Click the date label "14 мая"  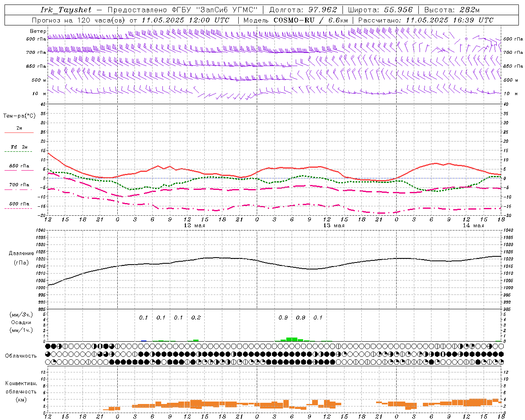click(x=473, y=226)
